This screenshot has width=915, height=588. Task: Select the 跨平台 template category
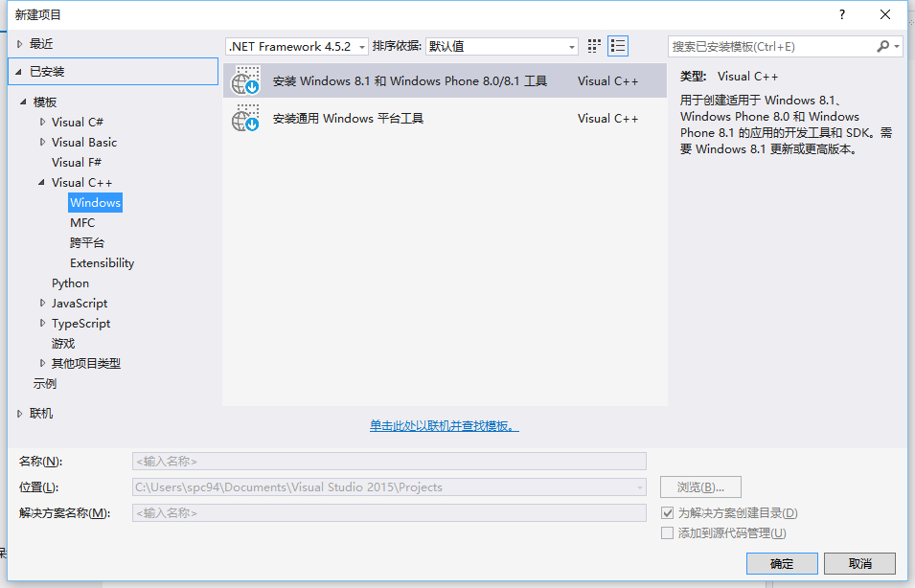(87, 242)
